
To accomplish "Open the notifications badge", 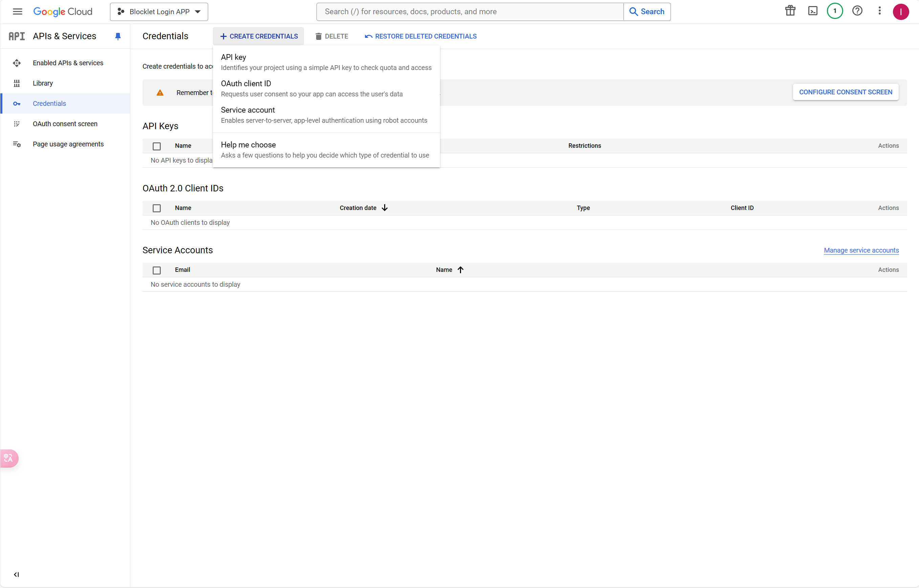I will pyautogui.click(x=835, y=11).
